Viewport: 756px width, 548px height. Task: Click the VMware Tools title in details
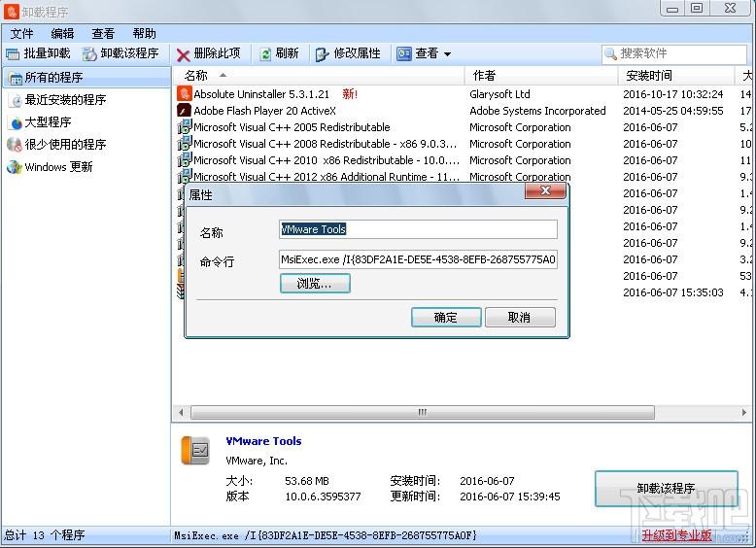263,441
